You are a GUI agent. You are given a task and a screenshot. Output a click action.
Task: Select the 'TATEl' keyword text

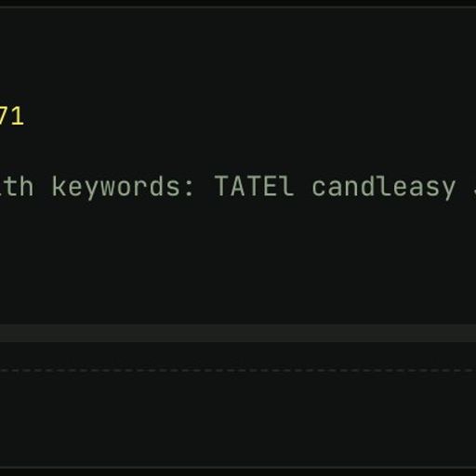254,186
